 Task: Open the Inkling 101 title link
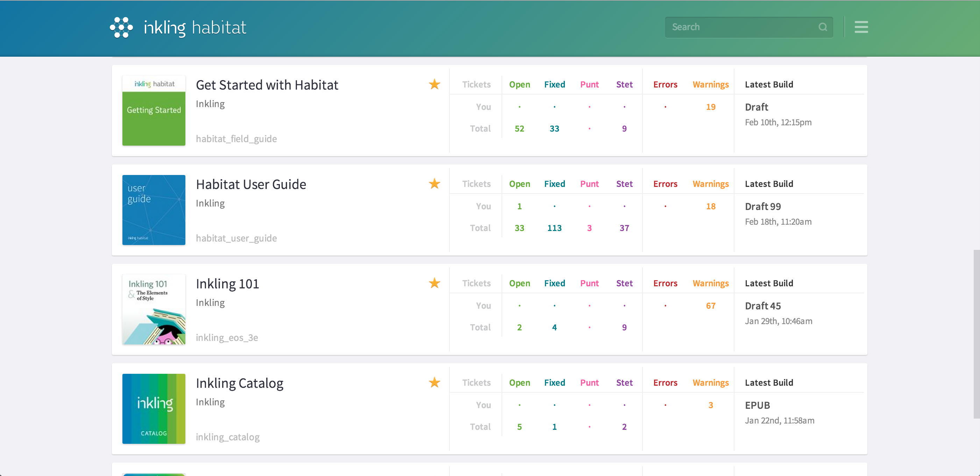[227, 284]
